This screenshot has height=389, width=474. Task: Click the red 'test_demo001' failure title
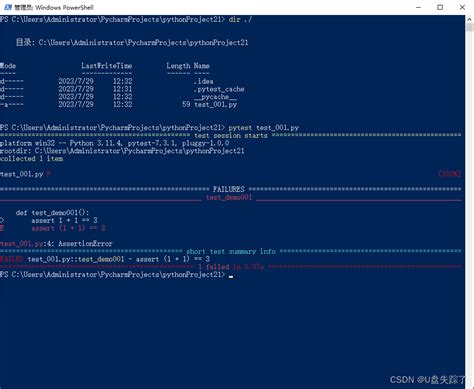coord(229,197)
